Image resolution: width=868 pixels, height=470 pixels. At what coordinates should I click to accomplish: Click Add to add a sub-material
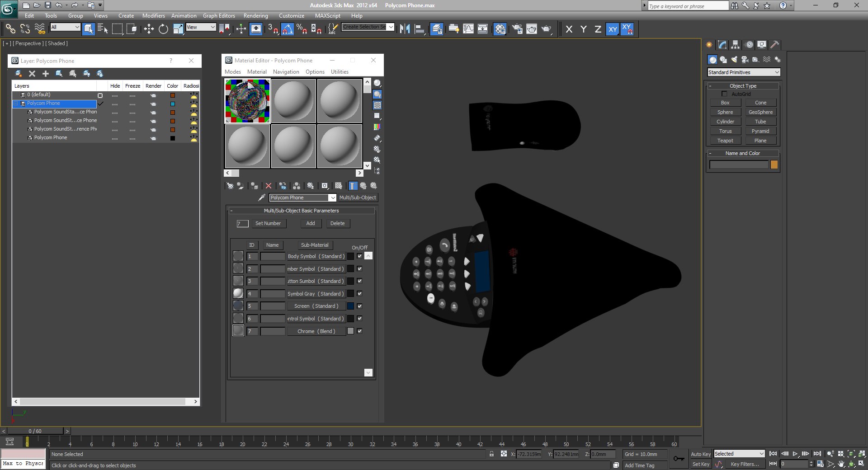[x=311, y=223]
